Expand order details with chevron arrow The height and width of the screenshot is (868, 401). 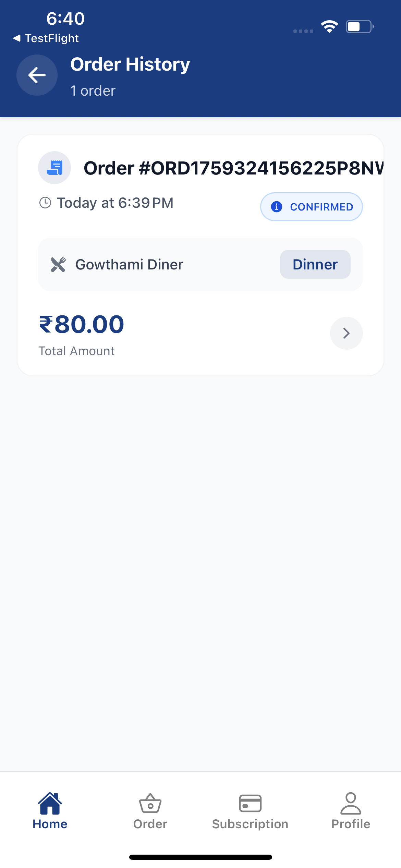[346, 333]
